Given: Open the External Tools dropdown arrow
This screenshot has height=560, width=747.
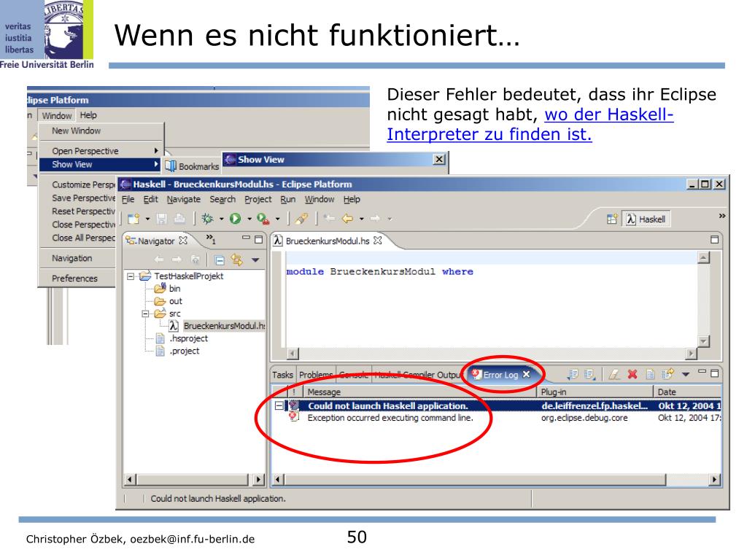Looking at the screenshot, I should (277, 219).
